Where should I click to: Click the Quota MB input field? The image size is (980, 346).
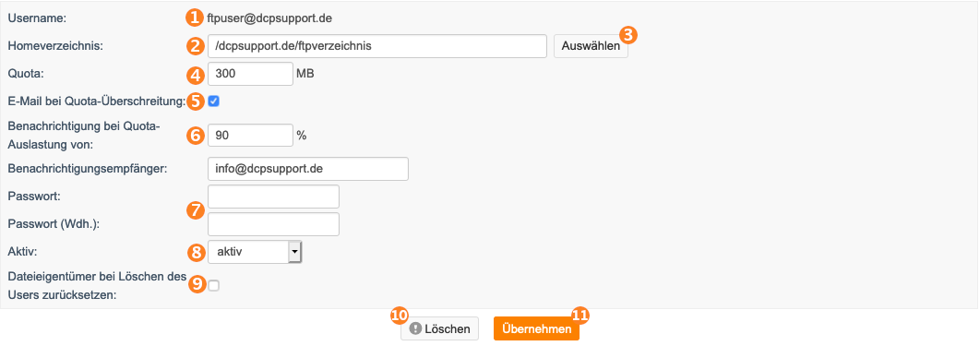point(250,74)
